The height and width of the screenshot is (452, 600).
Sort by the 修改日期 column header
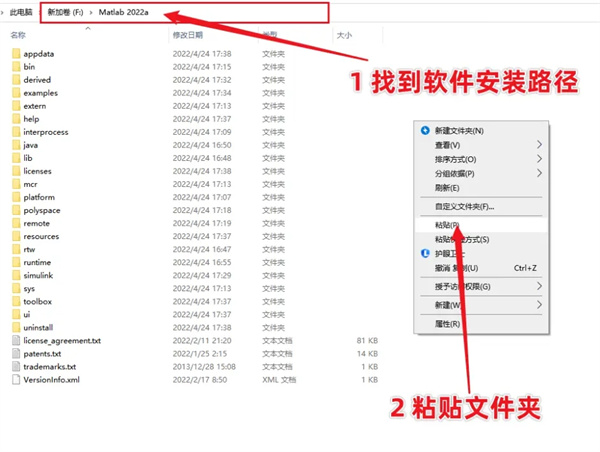tap(188, 35)
